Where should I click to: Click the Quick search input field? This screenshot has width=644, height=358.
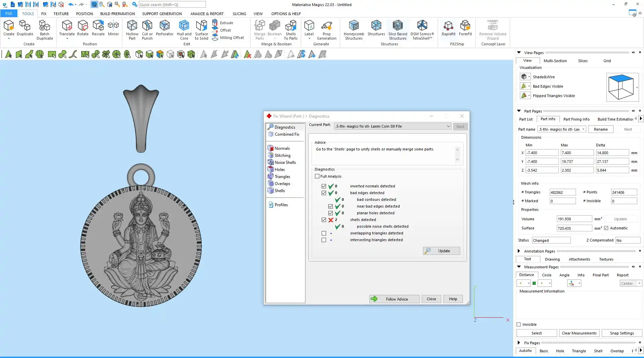(x=172, y=5)
